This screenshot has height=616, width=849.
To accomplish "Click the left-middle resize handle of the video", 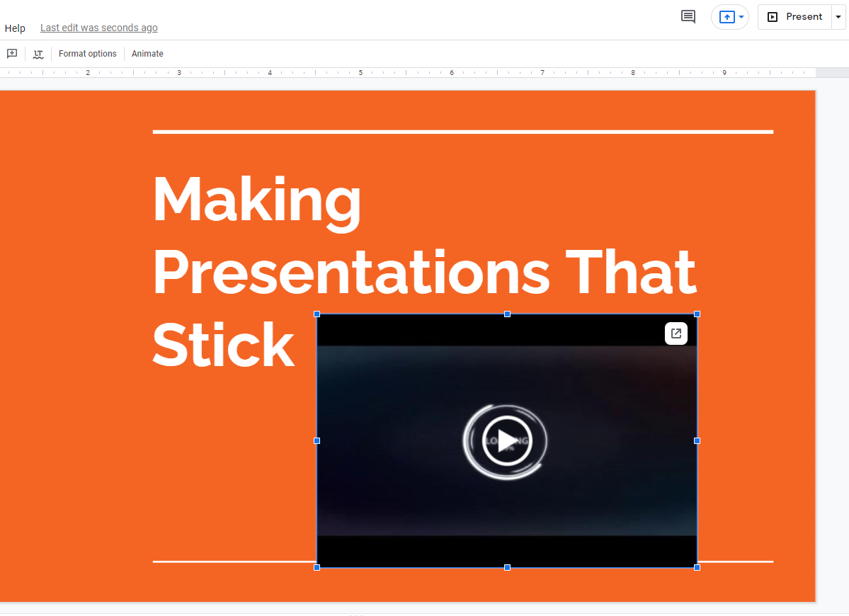I will (x=317, y=440).
